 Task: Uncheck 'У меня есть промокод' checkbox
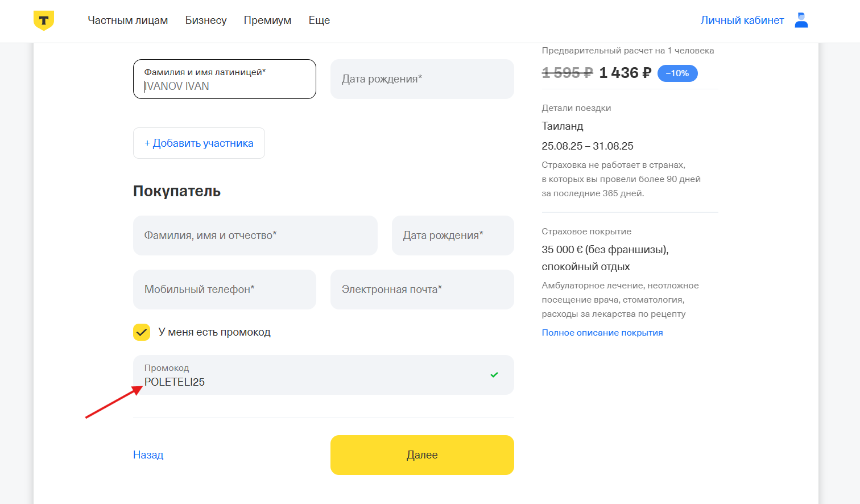tap(142, 332)
